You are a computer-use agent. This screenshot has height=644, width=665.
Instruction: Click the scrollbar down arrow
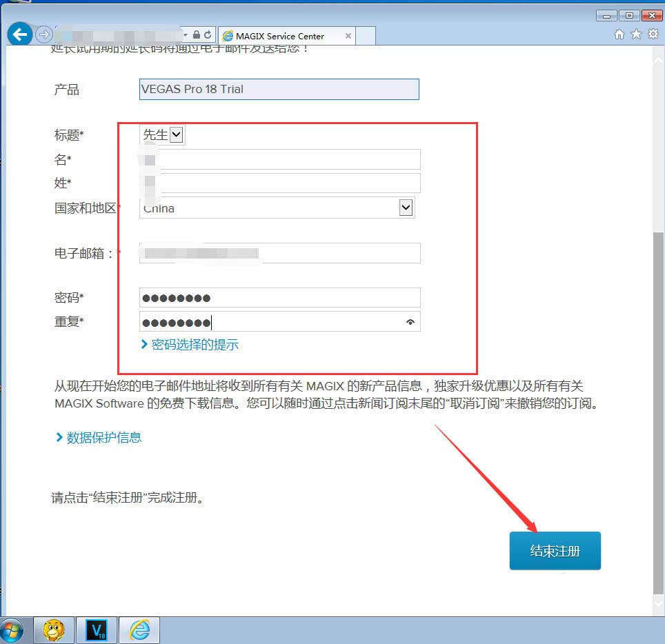click(658, 603)
